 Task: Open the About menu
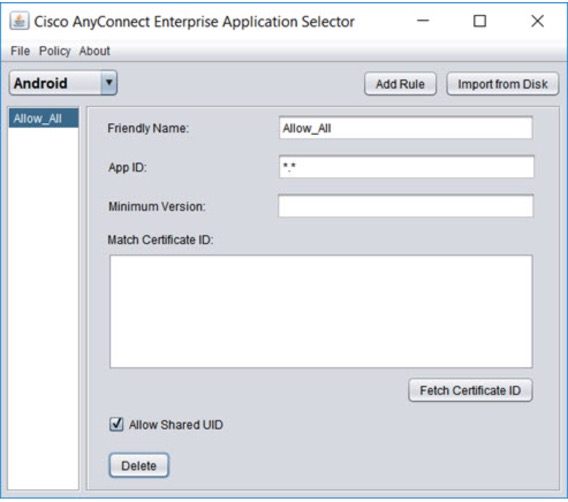95,51
